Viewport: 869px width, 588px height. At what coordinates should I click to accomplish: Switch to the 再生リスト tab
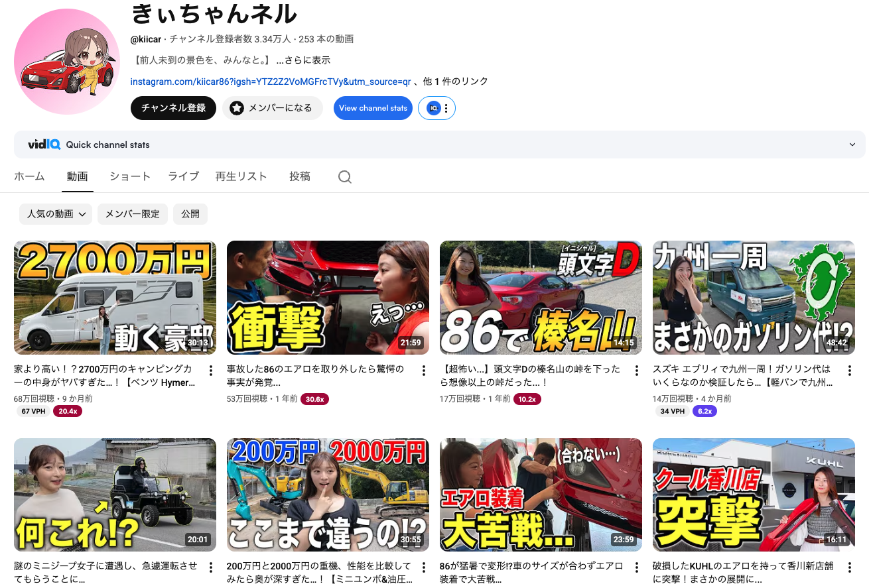point(241,176)
